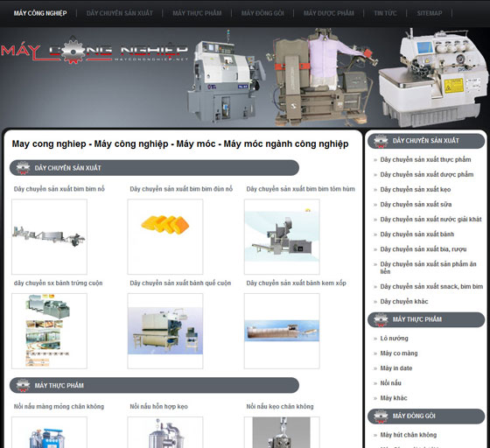This screenshot has height=448, width=490.
Task: Click title link dây chuyền sx bánh trứng cuộn
Action: [x=58, y=283]
